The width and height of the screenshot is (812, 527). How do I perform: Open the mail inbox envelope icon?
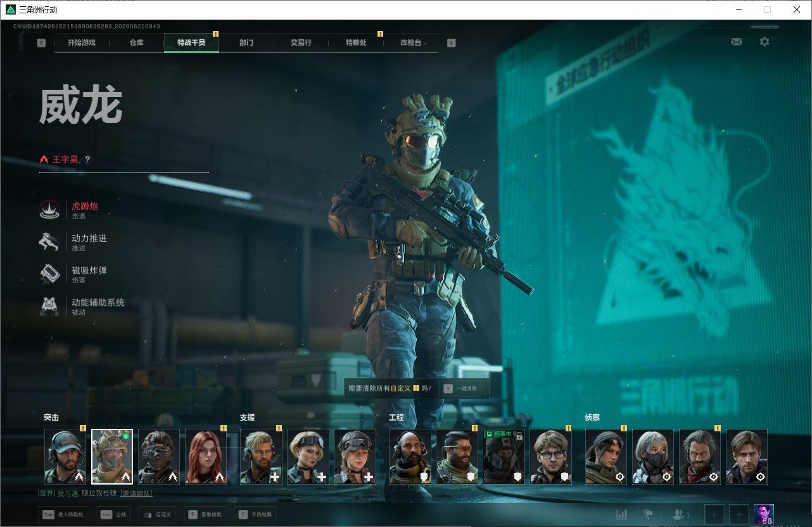736,42
